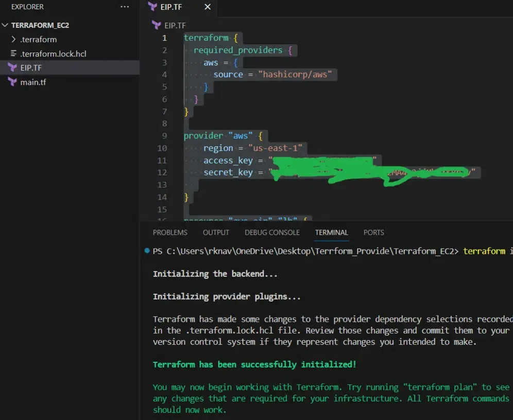Click "Initializing the backend..." terminal line
Viewport: 513px width, 420px height.
(x=215, y=274)
